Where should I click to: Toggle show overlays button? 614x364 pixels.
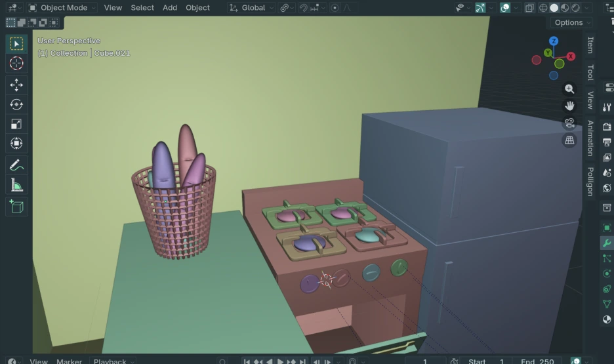[x=505, y=8]
